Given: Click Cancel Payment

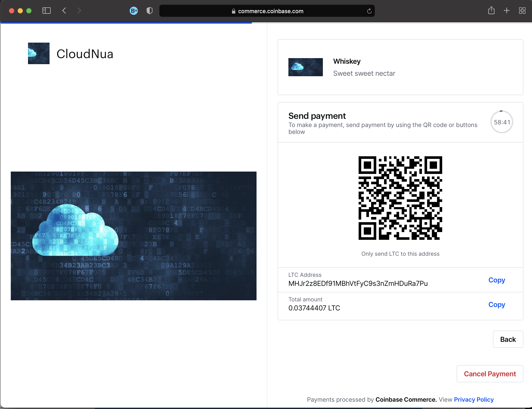Looking at the screenshot, I should point(490,374).
